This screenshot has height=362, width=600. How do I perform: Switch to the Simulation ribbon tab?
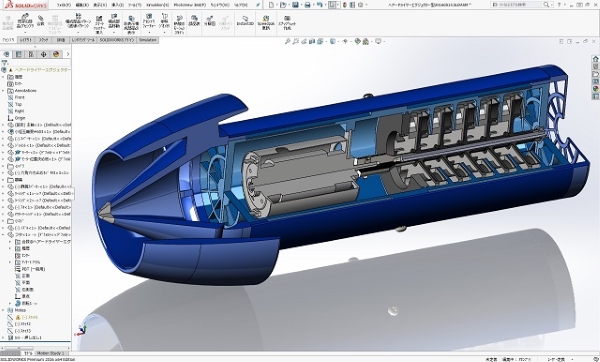click(147, 40)
